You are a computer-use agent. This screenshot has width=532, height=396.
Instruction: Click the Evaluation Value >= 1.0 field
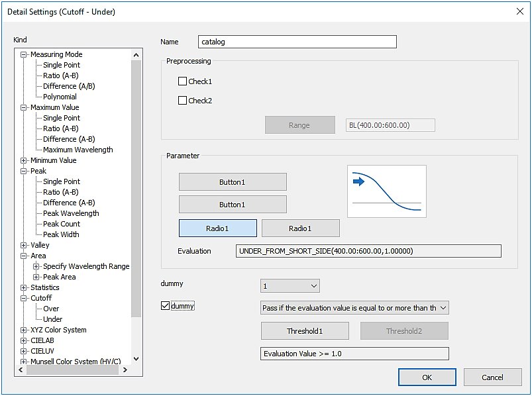coord(354,354)
